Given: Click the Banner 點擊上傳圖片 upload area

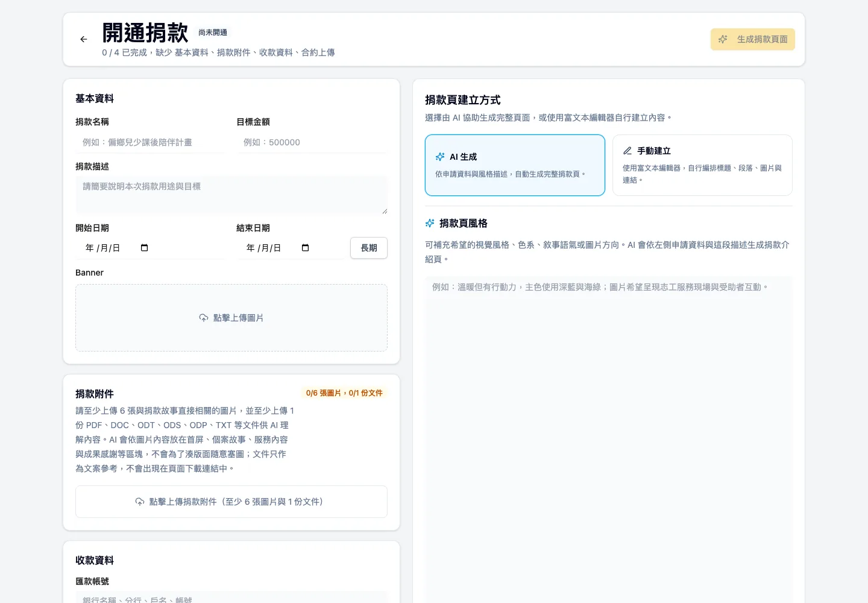Looking at the screenshot, I should tap(231, 318).
